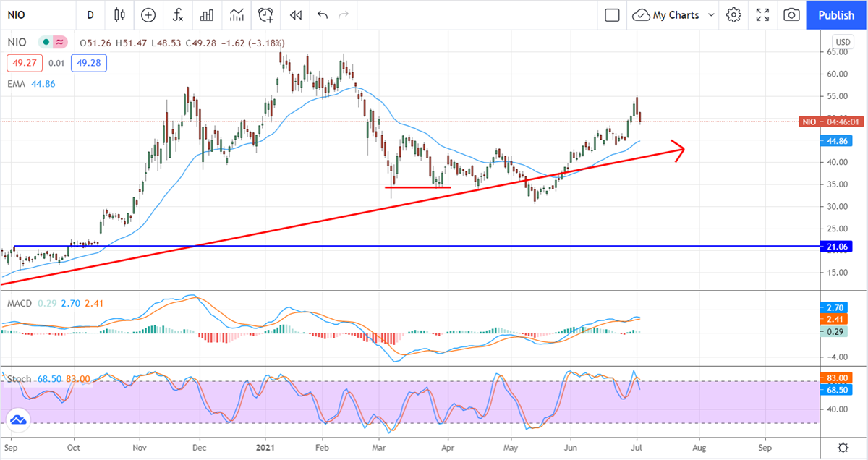Open the candlestick chart type selector
The image size is (868, 460).
click(119, 14)
